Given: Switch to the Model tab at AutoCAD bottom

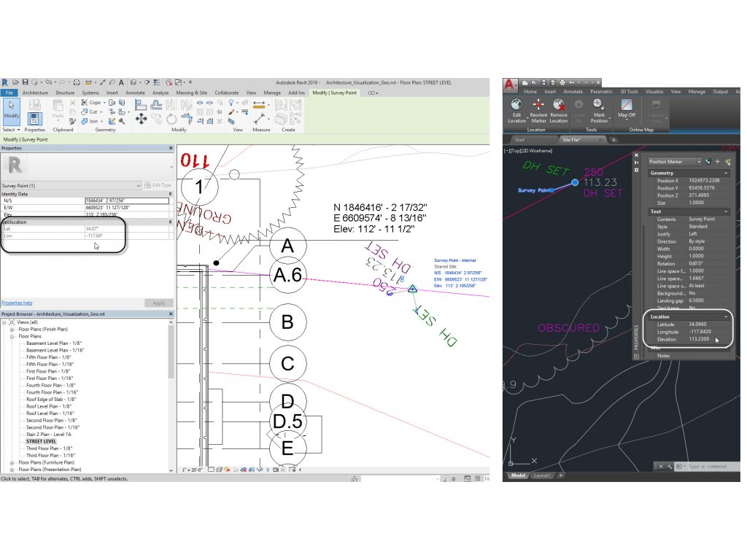Looking at the screenshot, I should [519, 475].
